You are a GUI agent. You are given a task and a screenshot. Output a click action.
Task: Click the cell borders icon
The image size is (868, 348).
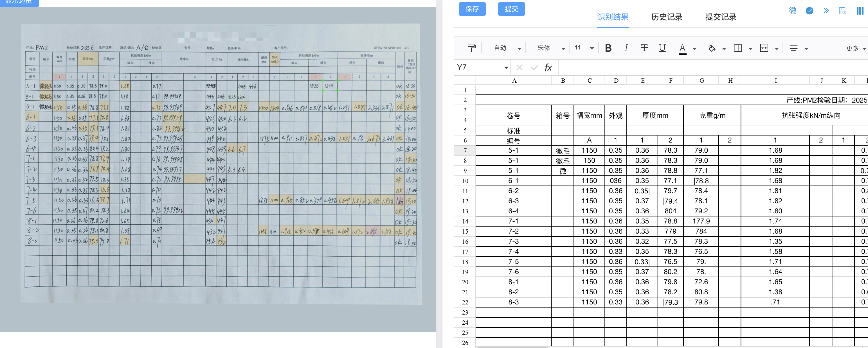738,48
